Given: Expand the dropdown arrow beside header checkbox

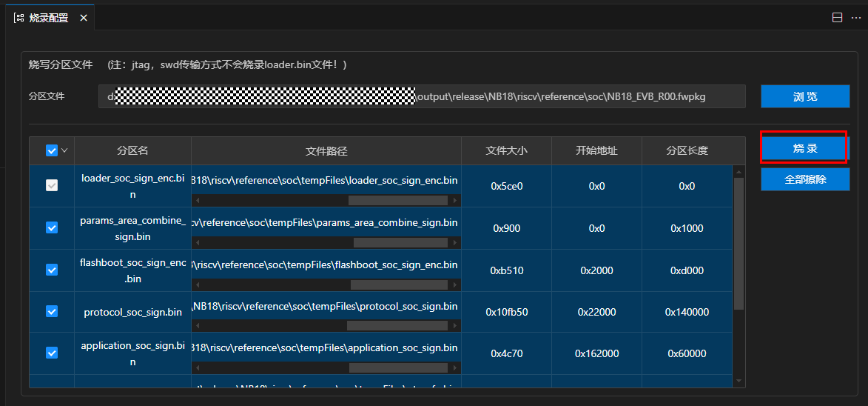Looking at the screenshot, I should [x=64, y=150].
